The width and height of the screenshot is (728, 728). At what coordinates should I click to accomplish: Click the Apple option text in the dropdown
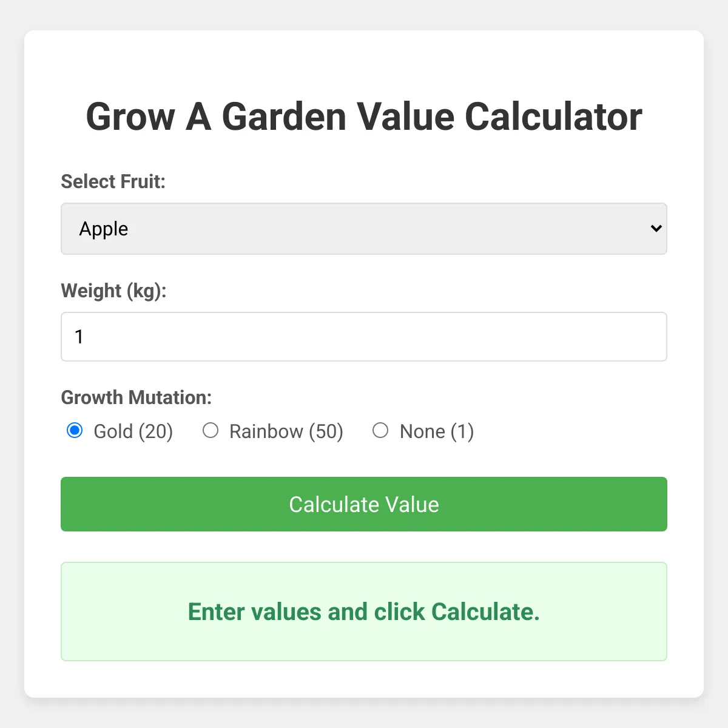104,229
